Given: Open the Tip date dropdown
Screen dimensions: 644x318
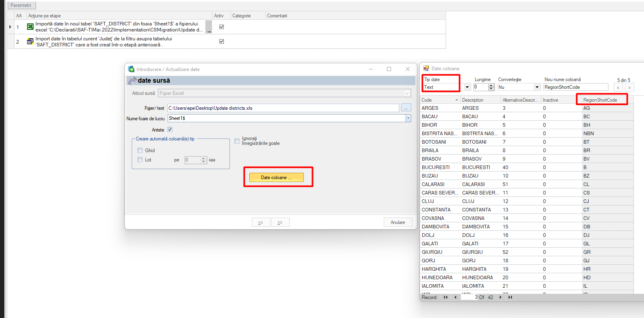Looking at the screenshot, I should [467, 87].
